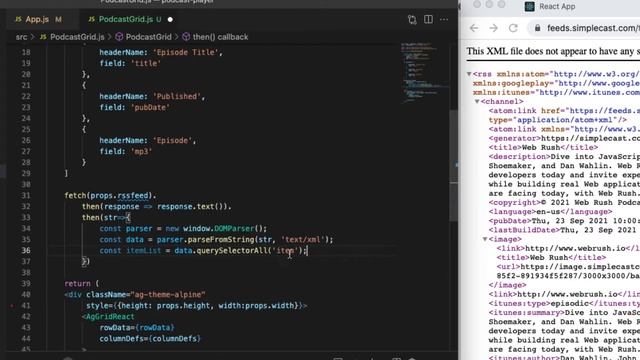
Task: Click DOMParser on line 34
Action: coord(234,229)
